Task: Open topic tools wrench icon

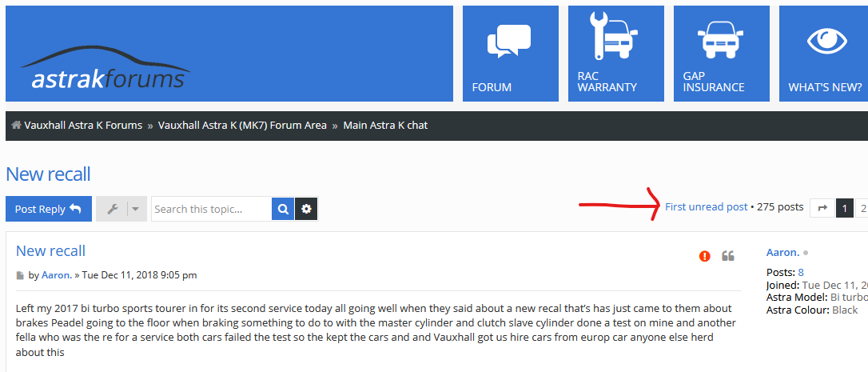Action: [112, 209]
